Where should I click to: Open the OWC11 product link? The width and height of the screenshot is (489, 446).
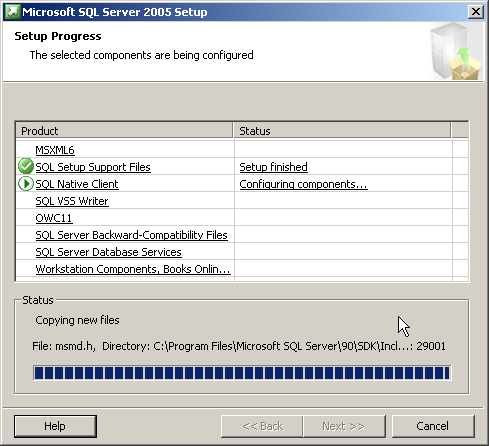(x=54, y=218)
